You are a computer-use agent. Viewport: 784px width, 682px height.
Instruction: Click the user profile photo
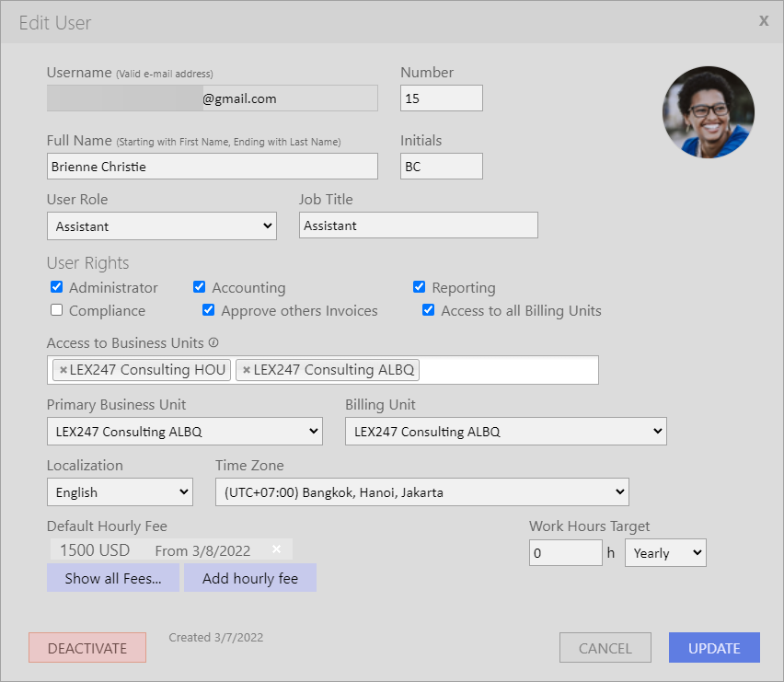point(708,112)
